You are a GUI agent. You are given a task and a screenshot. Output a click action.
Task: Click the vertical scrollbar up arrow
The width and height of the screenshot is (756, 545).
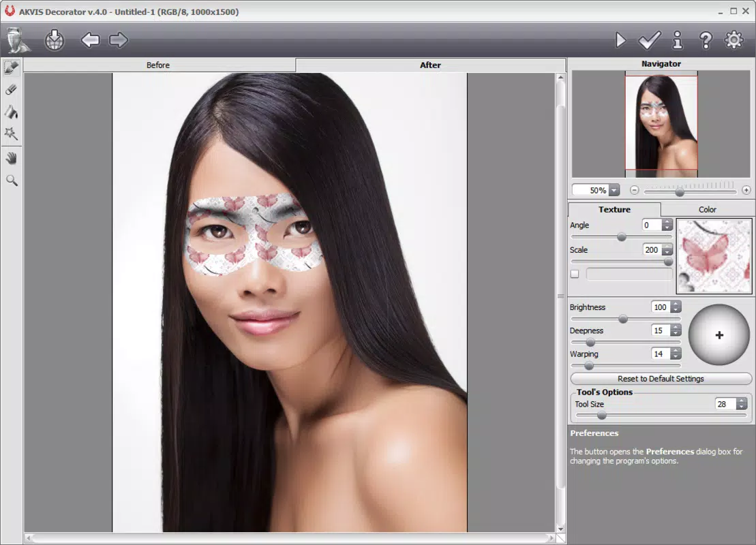point(561,77)
